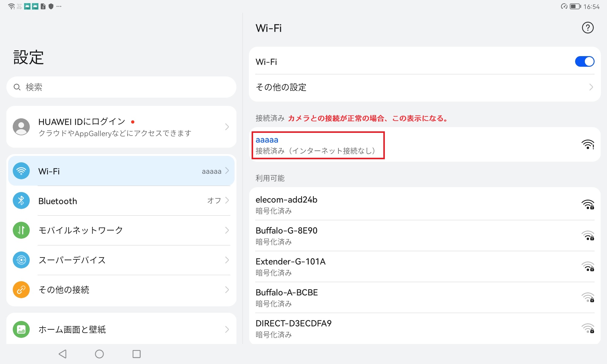Viewport: 607px width, 364px height.
Task: Tap the Bluetooth オフ chevron
Action: 227,201
